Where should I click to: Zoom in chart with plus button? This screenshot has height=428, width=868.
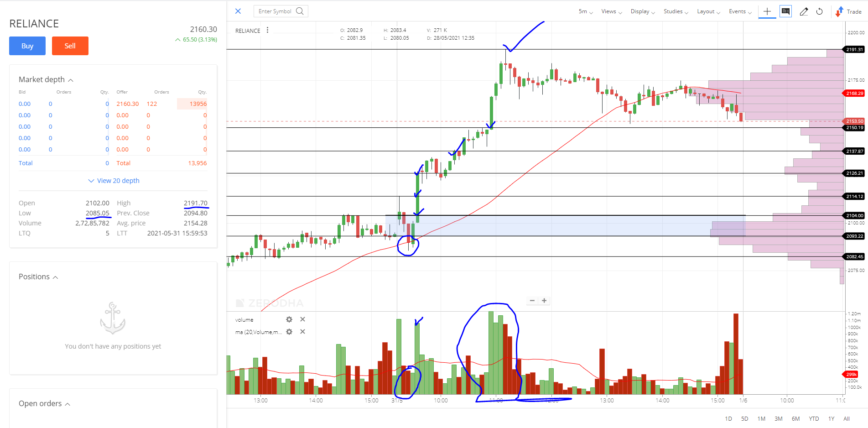click(x=544, y=300)
